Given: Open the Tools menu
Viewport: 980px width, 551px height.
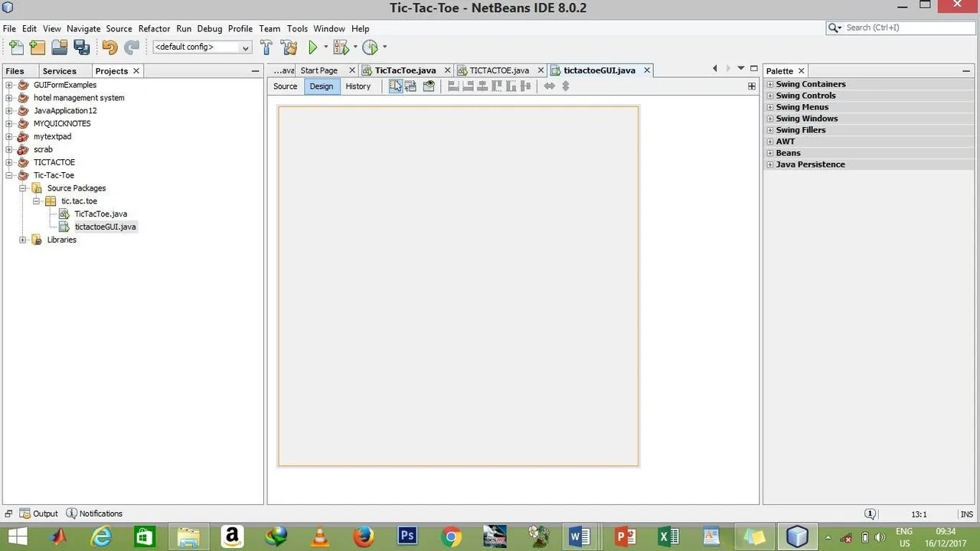Looking at the screenshot, I should point(297,28).
